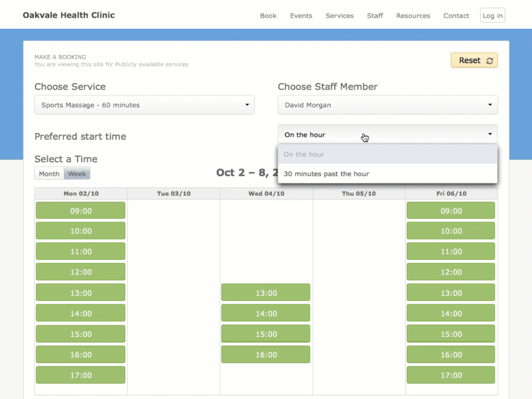This screenshot has width=532, height=399.
Task: Click the Mon 02/10 column header
Action: 81,193
